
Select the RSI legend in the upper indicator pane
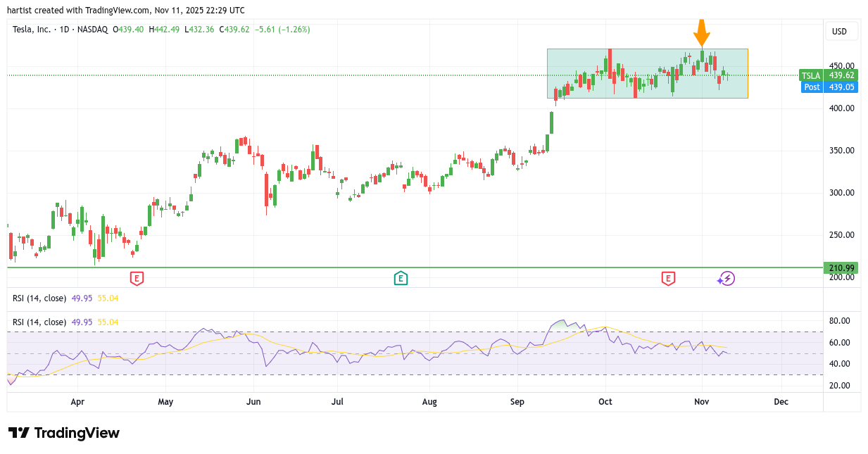39,298
